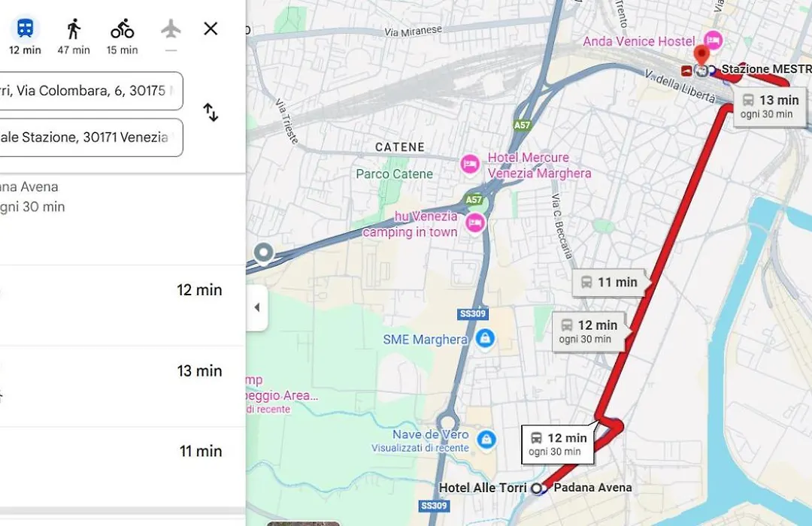Select the transit travel mode icon

(x=25, y=29)
